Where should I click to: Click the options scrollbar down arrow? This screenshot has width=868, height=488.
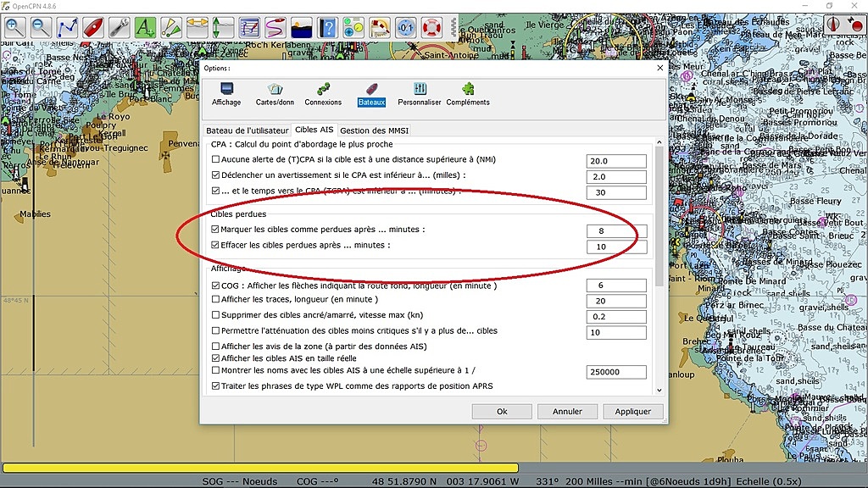point(659,390)
